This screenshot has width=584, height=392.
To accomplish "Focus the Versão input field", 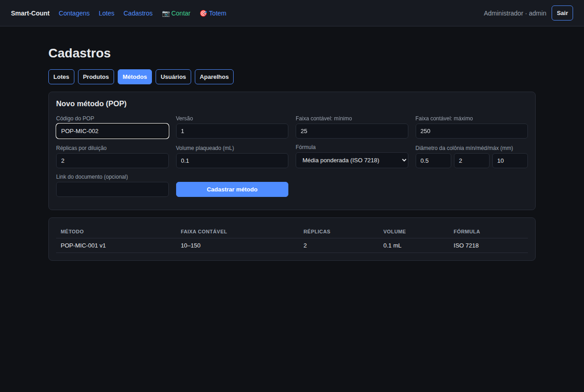I will coord(232,131).
